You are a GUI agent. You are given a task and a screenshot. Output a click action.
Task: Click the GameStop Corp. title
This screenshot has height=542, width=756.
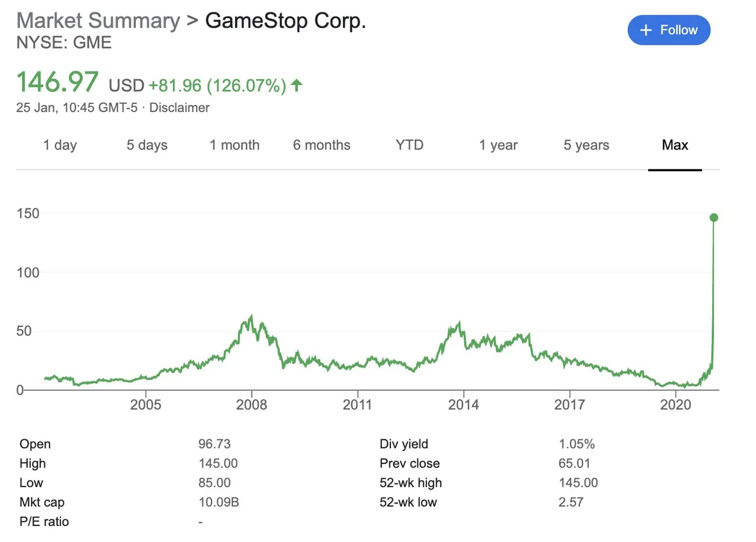click(x=286, y=21)
